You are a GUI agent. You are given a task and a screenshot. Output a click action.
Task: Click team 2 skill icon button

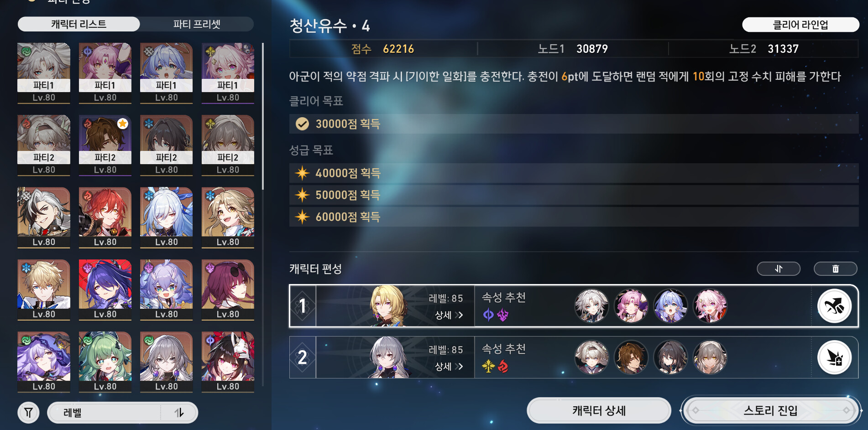coord(834,357)
